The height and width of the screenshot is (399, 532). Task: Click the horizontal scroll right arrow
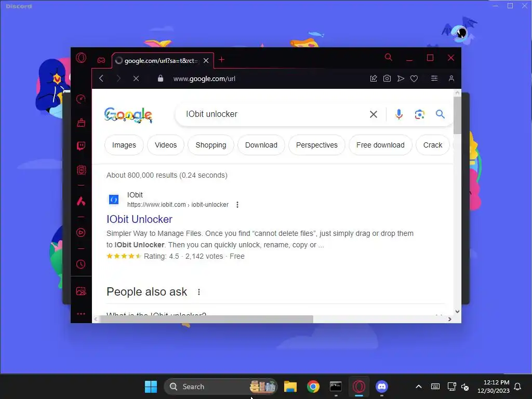point(449,320)
